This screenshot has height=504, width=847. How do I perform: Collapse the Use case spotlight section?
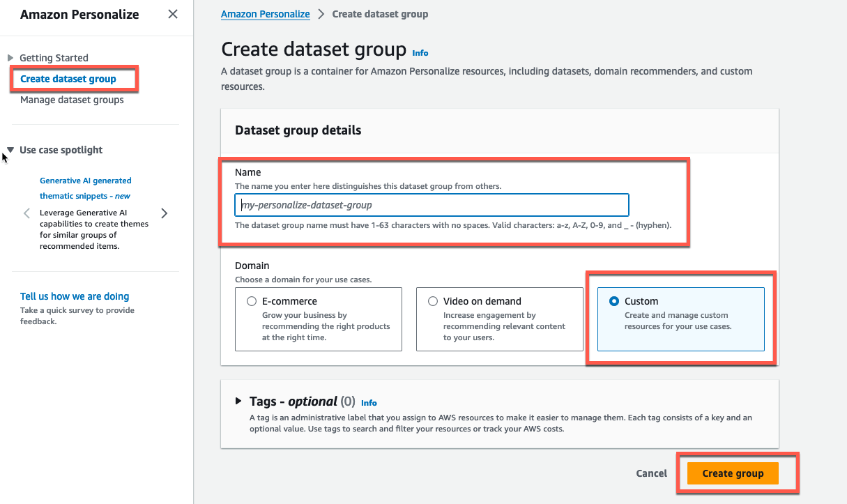click(x=10, y=150)
